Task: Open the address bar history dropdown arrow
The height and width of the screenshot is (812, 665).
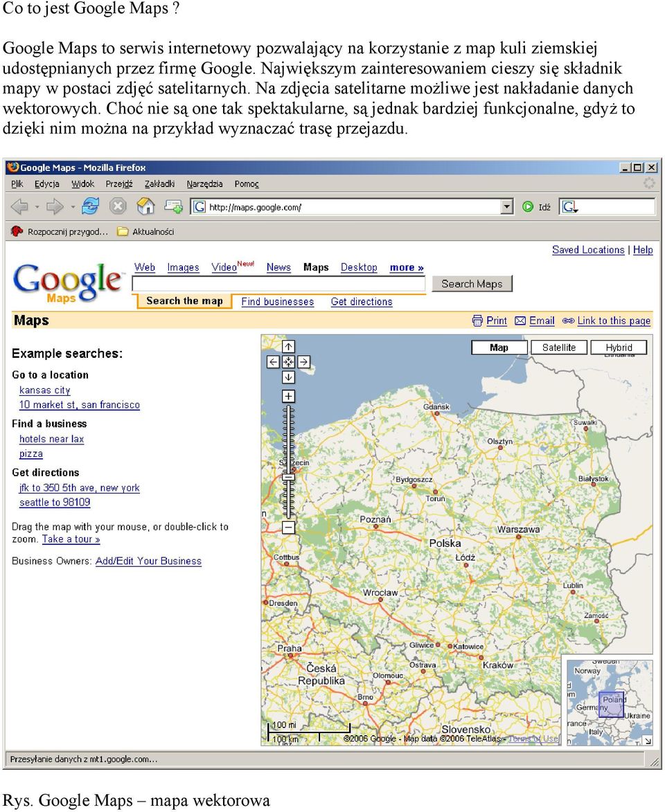Action: pyautogui.click(x=507, y=207)
